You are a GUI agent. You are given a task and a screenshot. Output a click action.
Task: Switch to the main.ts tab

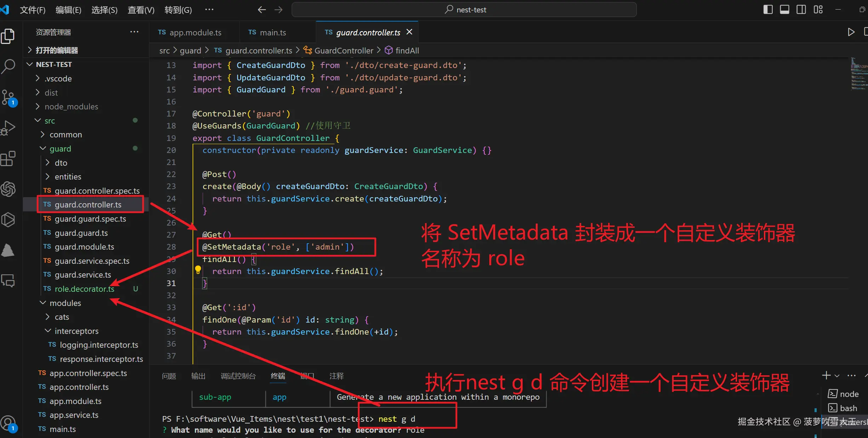[x=272, y=32]
